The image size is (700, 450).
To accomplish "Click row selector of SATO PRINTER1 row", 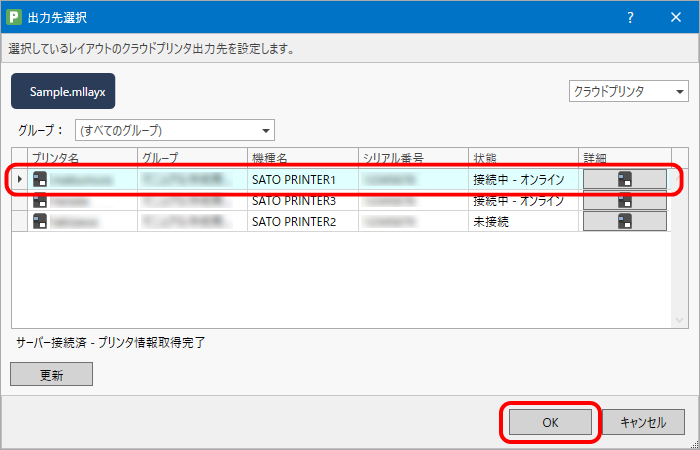I will 20,179.
